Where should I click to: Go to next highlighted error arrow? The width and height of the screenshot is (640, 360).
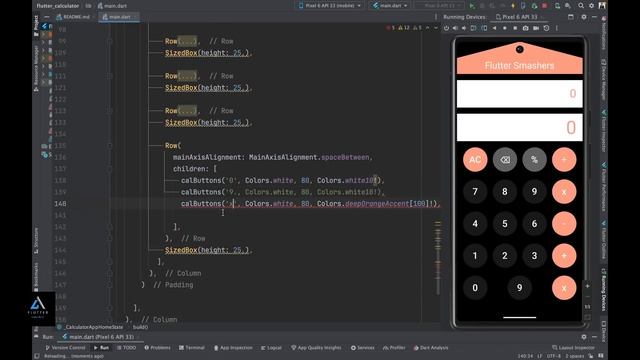(436, 28)
